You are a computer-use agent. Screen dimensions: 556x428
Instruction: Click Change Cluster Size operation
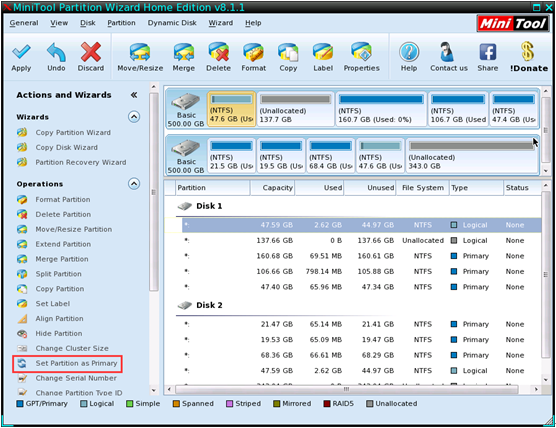[x=72, y=348]
